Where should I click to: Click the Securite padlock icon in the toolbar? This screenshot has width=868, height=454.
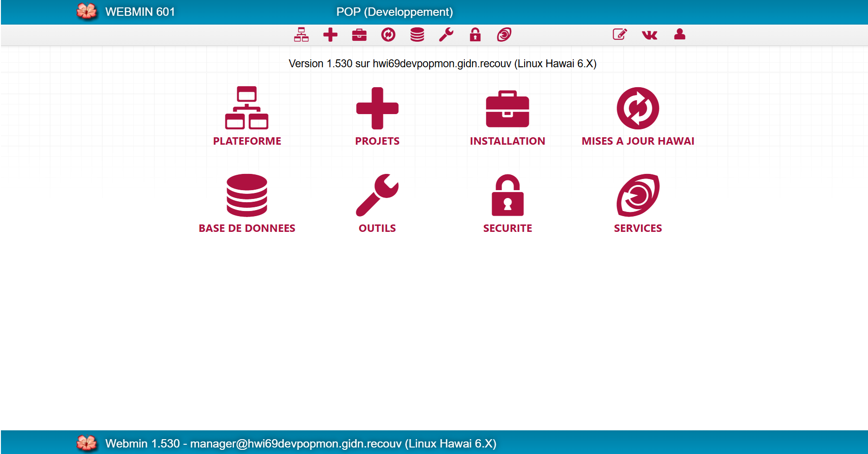475,34
